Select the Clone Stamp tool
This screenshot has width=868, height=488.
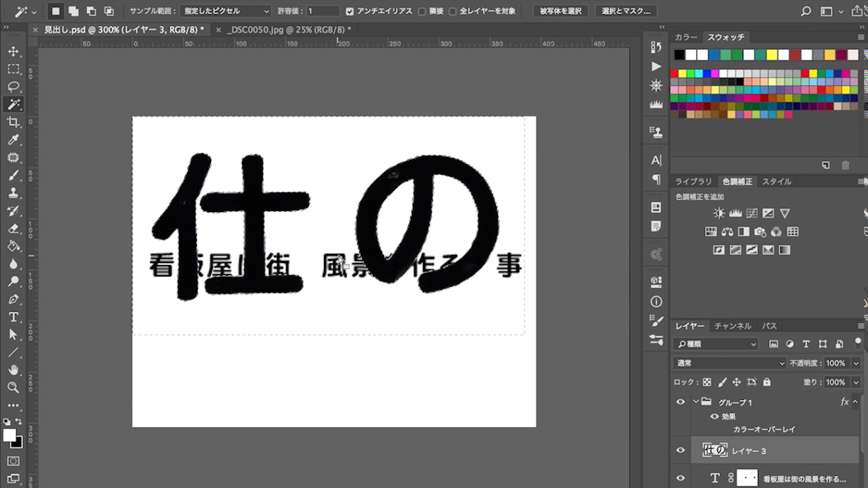14,193
